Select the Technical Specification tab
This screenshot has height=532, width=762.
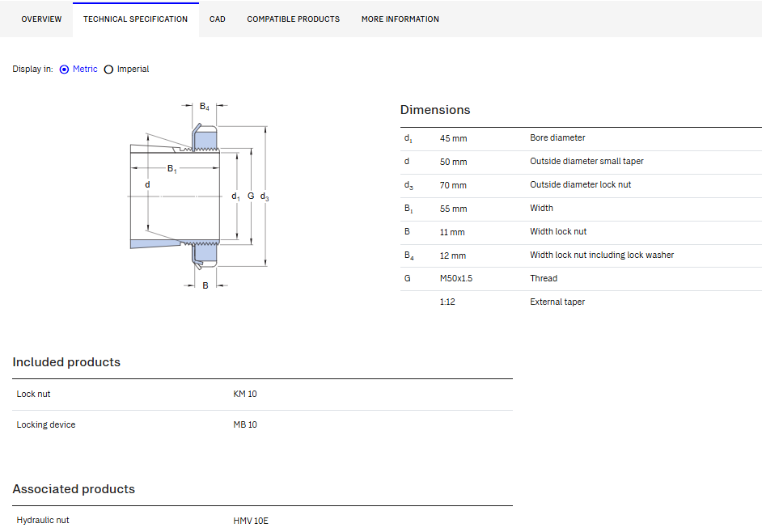click(x=136, y=19)
